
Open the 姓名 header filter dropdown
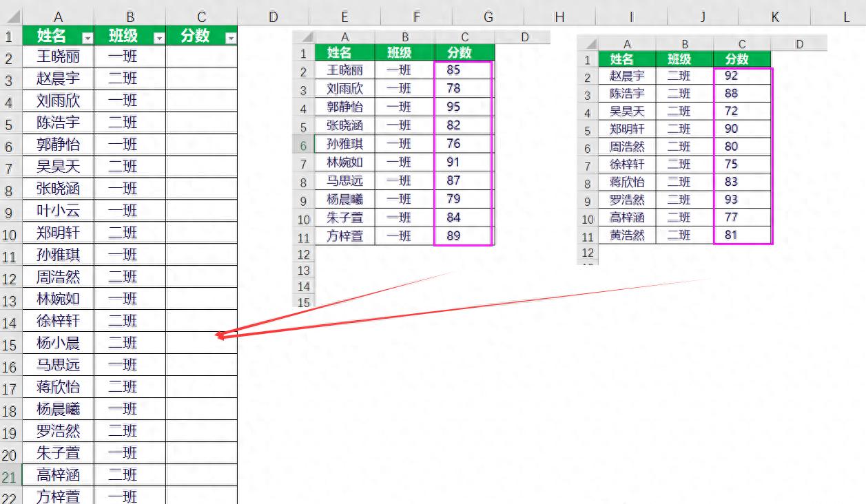pyautogui.click(x=87, y=39)
